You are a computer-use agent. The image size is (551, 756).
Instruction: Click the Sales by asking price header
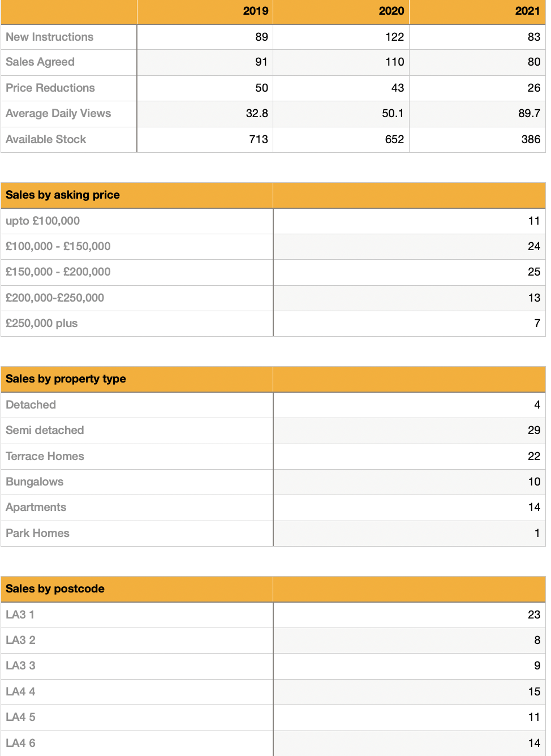pos(63,195)
